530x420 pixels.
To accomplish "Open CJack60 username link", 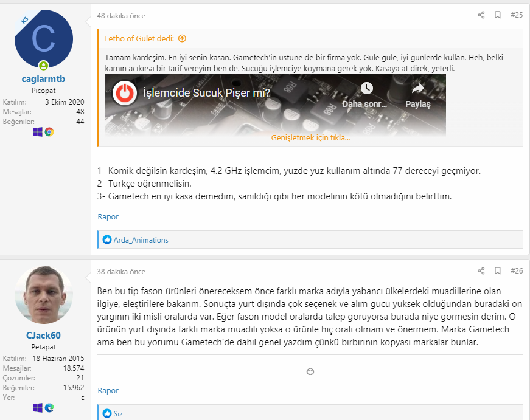I will pyautogui.click(x=43, y=336).
